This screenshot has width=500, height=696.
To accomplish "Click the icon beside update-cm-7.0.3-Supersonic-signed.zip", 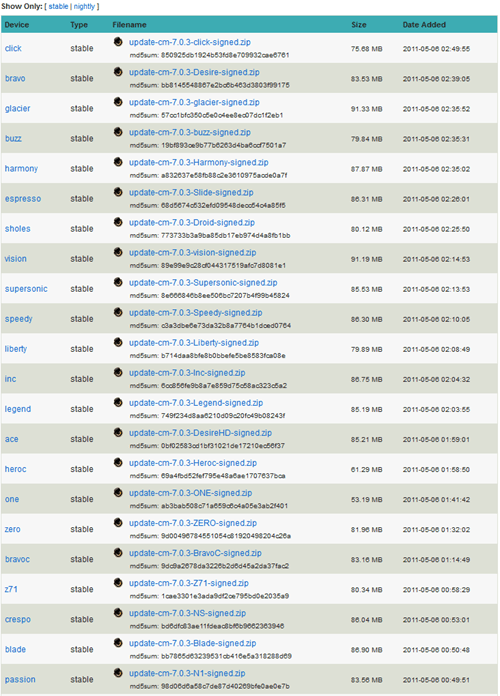I will [x=118, y=282].
